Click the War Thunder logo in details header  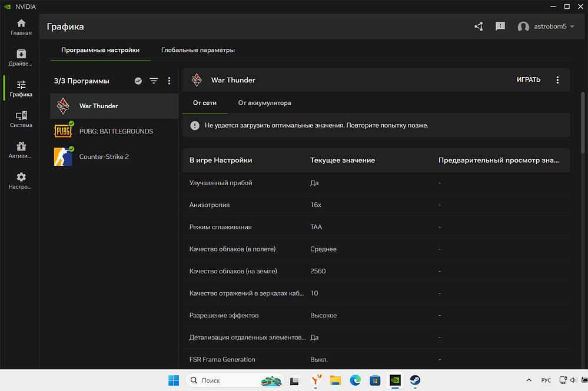coord(197,80)
